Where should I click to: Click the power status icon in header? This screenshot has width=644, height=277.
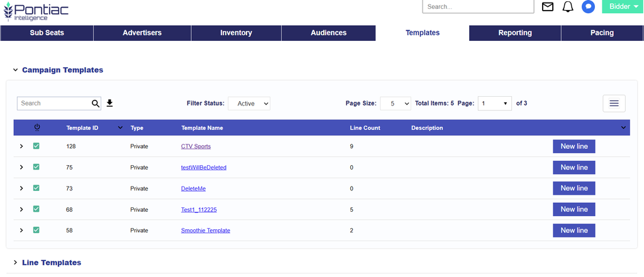pos(37,128)
